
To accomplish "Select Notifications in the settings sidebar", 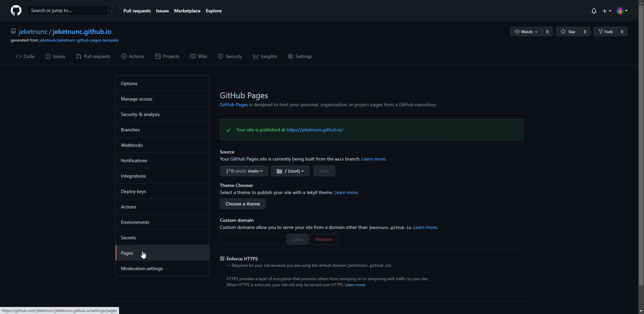I will coord(162,161).
